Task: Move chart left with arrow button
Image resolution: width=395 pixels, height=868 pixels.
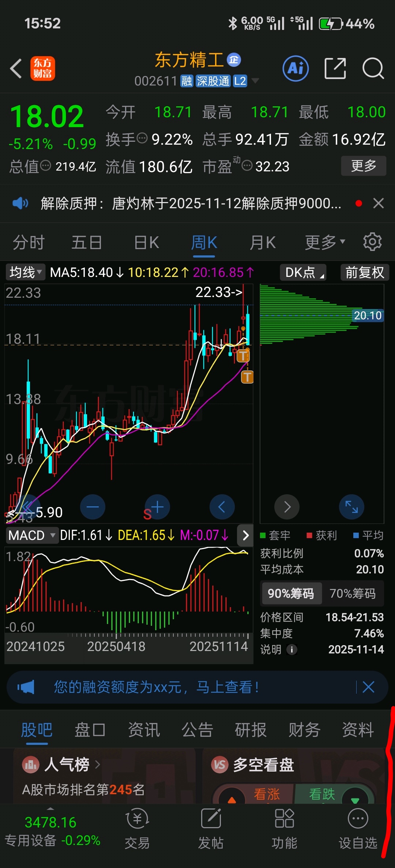Action: click(x=222, y=507)
